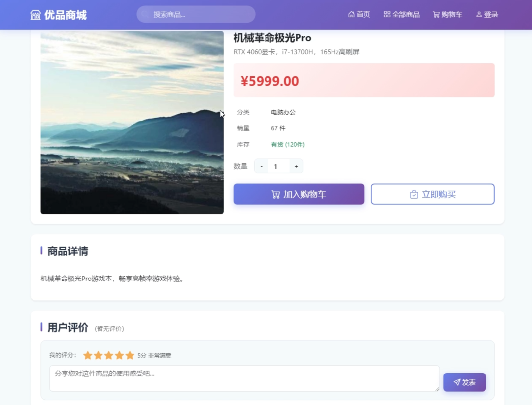The height and width of the screenshot is (405, 532).
Task: Click the review textarea resize handle
Action: [x=437, y=389]
